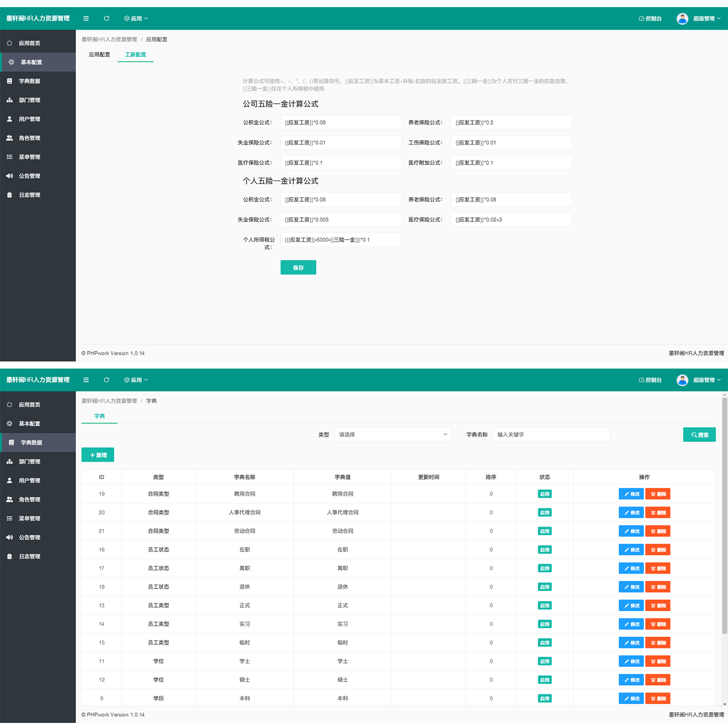
Task: Click the trash delete icon for 硕士 row
Action: coord(653,680)
